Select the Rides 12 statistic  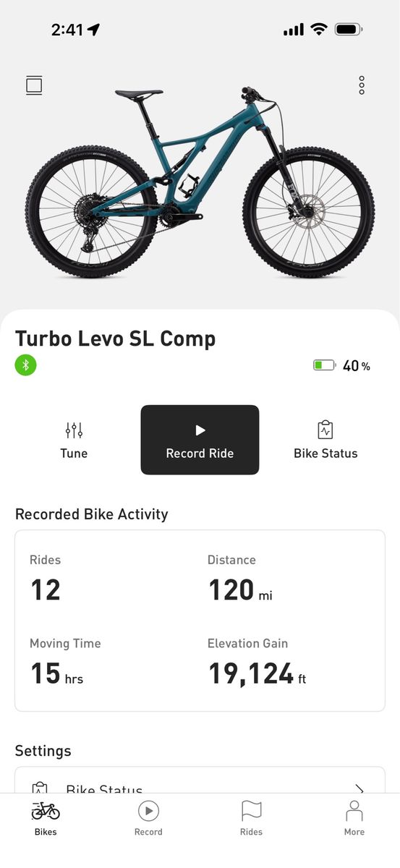pyautogui.click(x=46, y=579)
